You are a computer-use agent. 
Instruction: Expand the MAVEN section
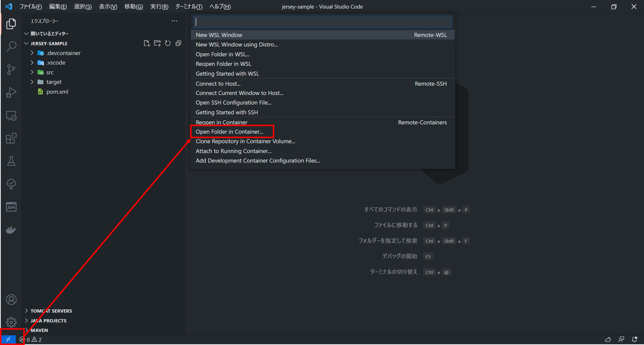pyautogui.click(x=39, y=330)
